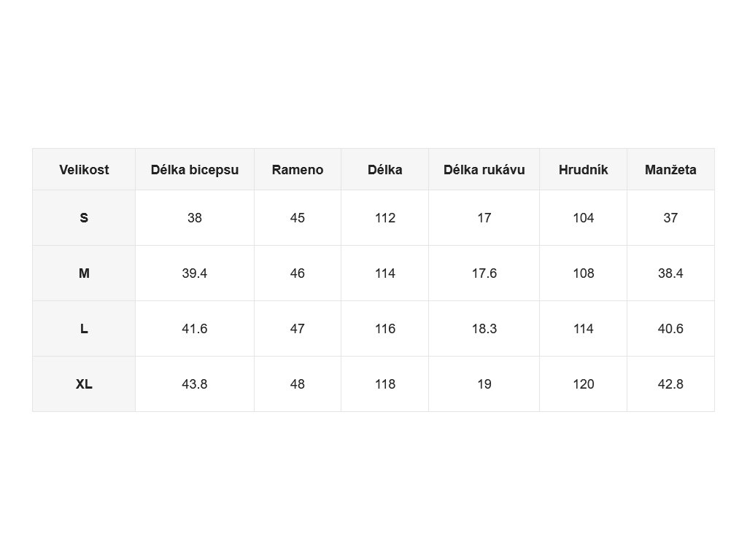This screenshot has width=747, height=560.
Task: Click the 112 length value
Action: click(x=384, y=218)
